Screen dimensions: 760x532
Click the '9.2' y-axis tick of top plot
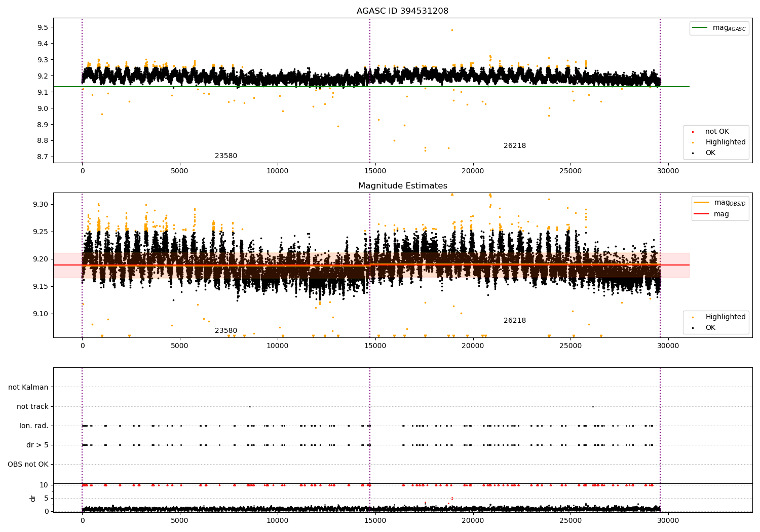click(x=43, y=76)
